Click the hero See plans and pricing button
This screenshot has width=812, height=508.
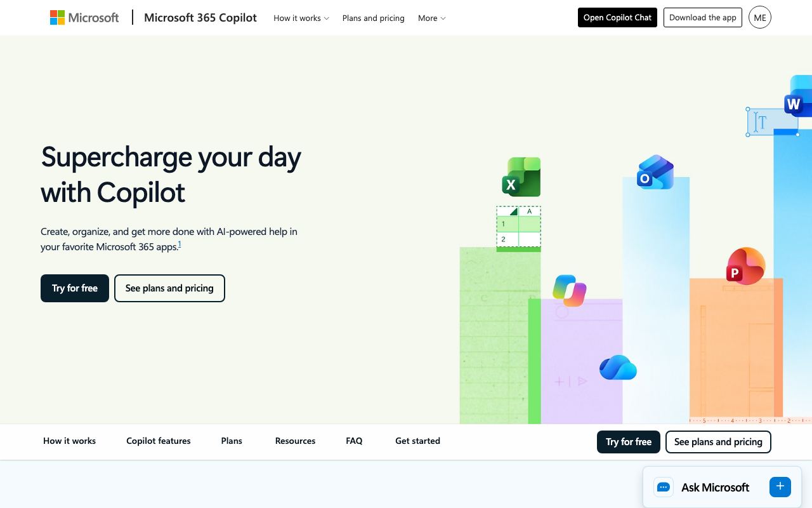pyautogui.click(x=169, y=288)
